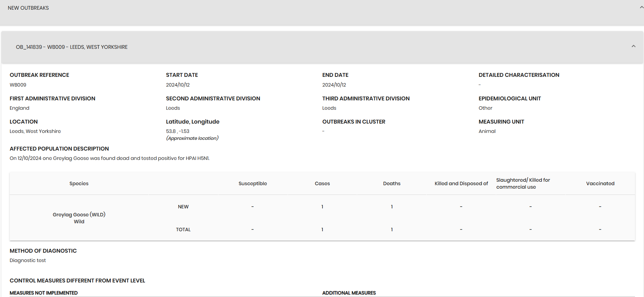
Task: Click the Measures Not Implemented heading
Action: [44, 293]
